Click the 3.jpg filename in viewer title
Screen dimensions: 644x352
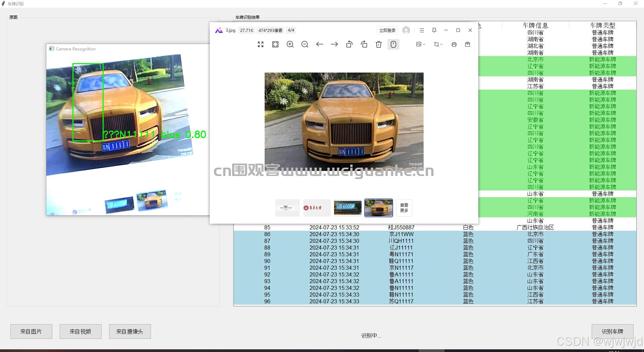[230, 30]
